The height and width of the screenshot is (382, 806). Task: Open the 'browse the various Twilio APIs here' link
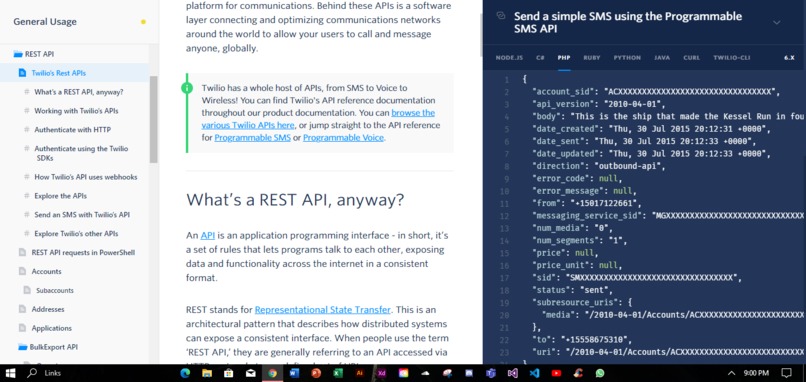(318, 119)
